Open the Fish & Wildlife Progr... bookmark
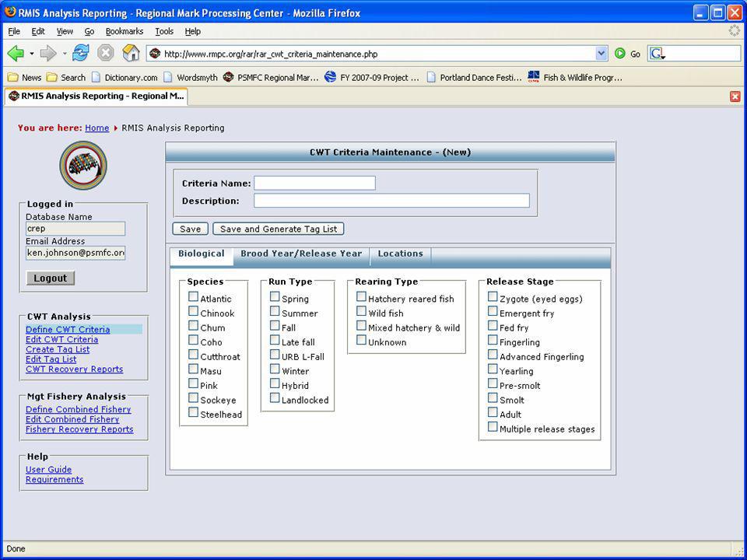Screen dimensions: 747x560 [575, 78]
